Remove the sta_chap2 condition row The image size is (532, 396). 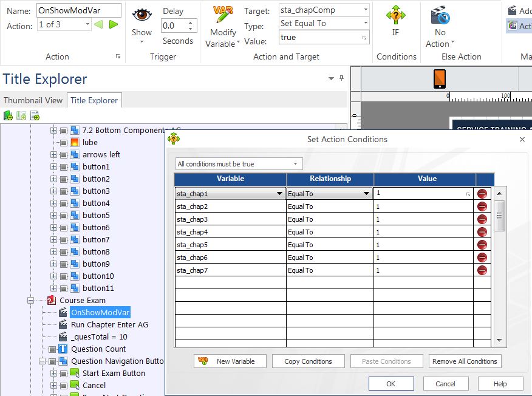coord(482,207)
